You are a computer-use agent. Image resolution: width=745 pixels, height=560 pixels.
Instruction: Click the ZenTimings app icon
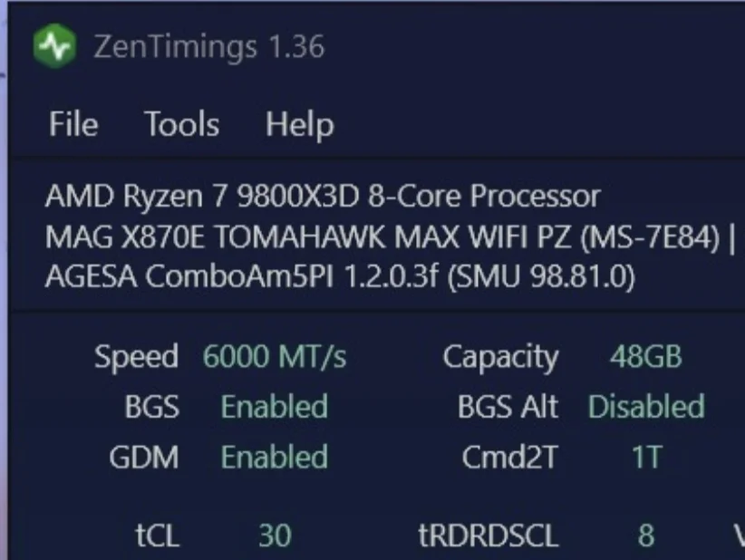53,46
